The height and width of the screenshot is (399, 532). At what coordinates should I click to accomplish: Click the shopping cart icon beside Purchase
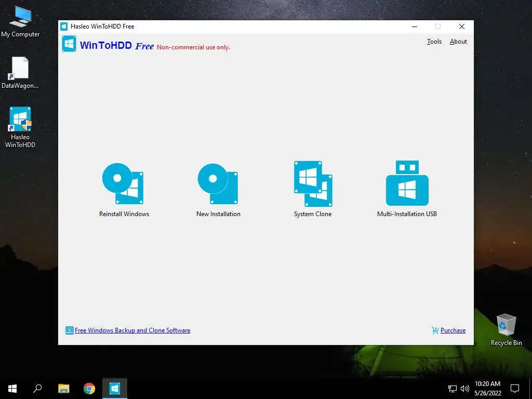pyautogui.click(x=435, y=330)
